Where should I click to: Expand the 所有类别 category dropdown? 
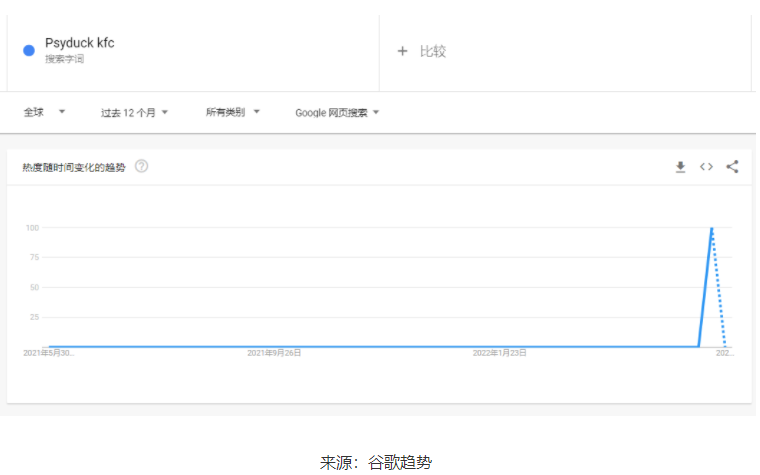pyautogui.click(x=233, y=112)
